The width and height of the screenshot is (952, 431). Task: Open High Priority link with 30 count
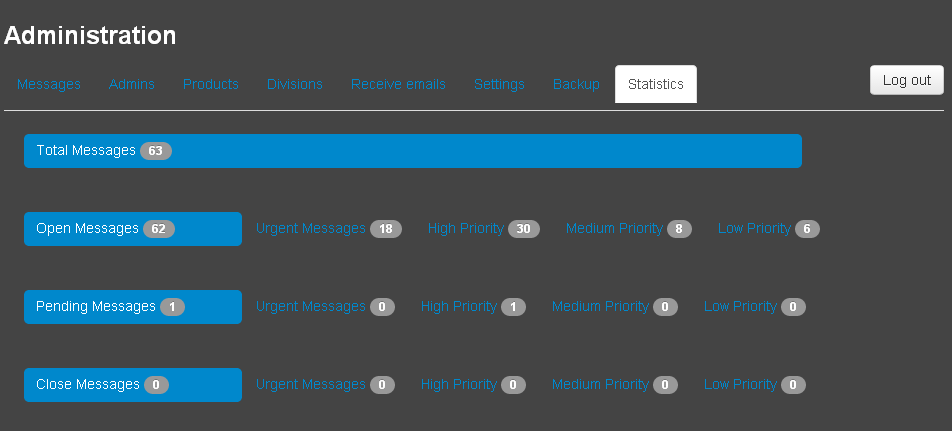(466, 229)
